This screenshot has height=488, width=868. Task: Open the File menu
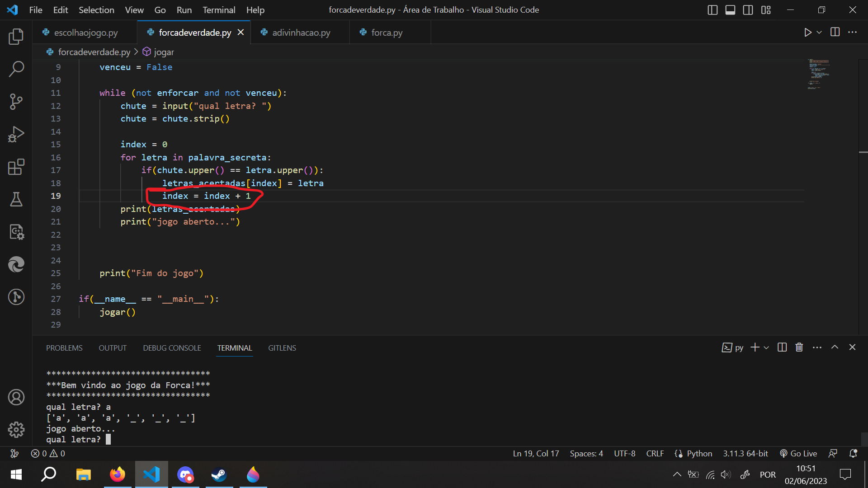pos(36,10)
